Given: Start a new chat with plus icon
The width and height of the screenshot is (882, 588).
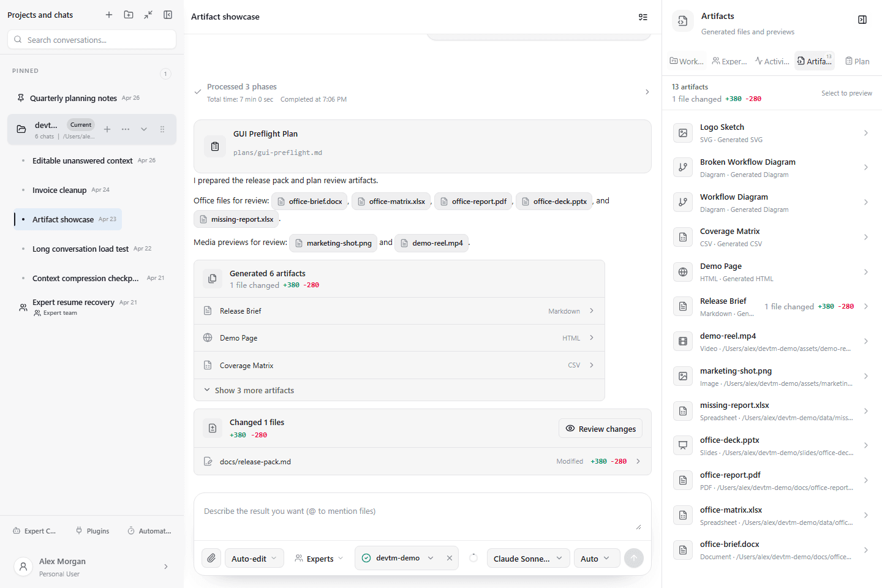Looking at the screenshot, I should click(109, 15).
